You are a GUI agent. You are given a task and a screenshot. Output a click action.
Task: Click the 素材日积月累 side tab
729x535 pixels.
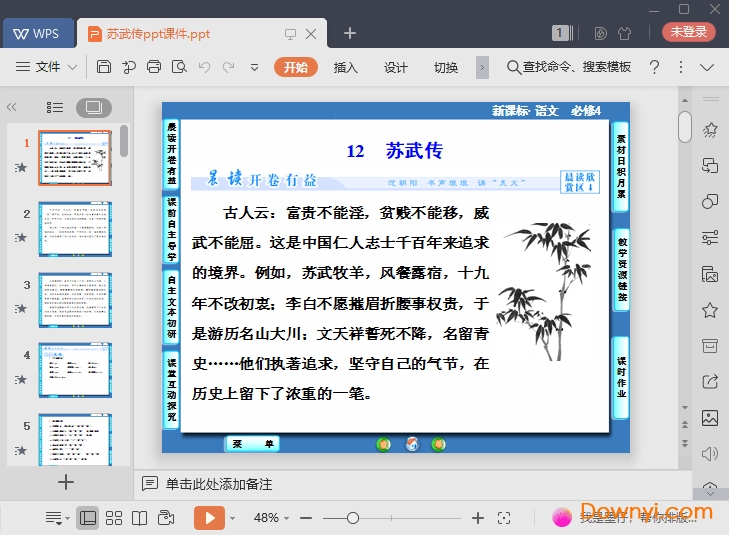(621, 166)
